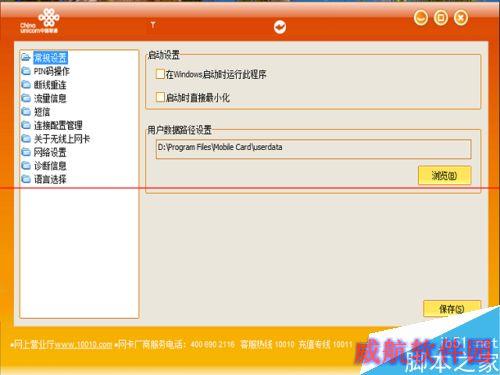The height and width of the screenshot is (375, 500).
Task: Open 诊断信息 page
Action: 50,166
